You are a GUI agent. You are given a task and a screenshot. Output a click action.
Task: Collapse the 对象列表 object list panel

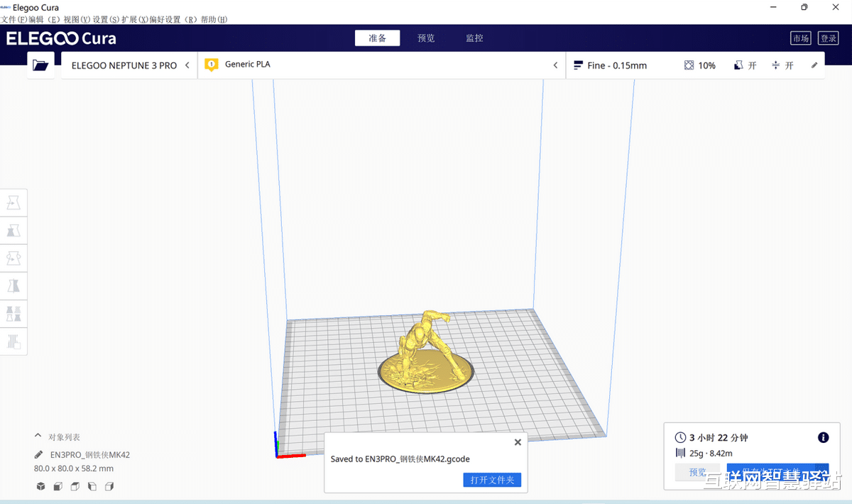(x=37, y=437)
